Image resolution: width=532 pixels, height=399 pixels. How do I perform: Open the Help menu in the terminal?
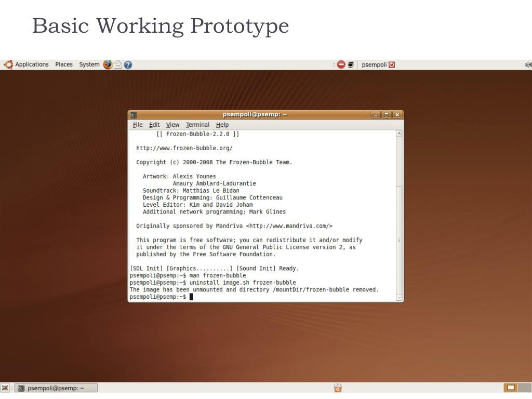coord(222,125)
